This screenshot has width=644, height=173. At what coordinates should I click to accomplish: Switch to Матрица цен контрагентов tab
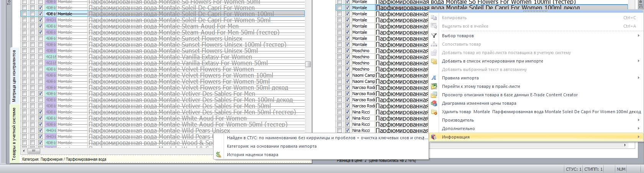tap(14, 76)
